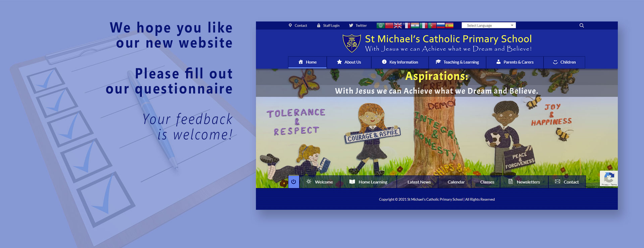The width and height of the screenshot is (644, 248).
Task: Select the Arabic language flag
Action: (x=380, y=25)
